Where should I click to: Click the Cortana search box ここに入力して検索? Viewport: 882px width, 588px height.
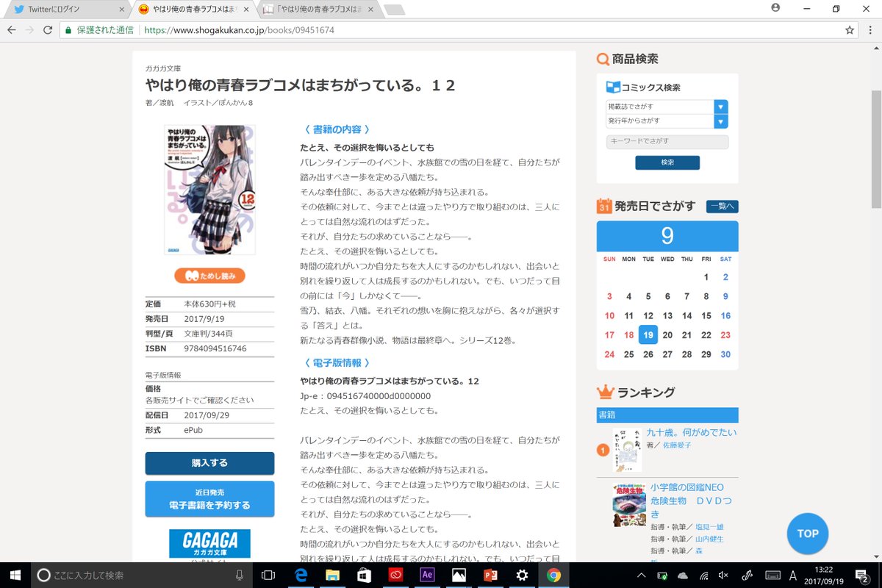click(x=143, y=575)
